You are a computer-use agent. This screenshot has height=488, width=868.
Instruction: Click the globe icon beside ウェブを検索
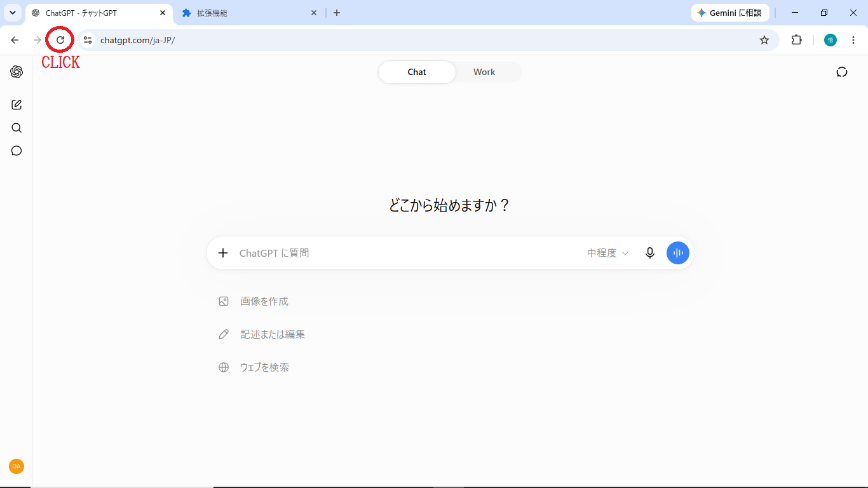[x=224, y=367]
